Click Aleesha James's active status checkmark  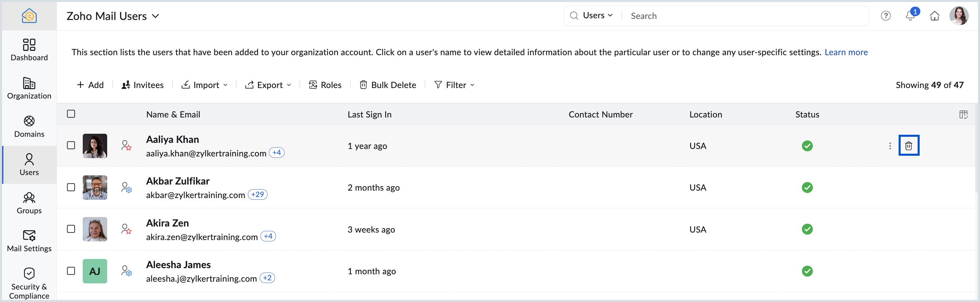[807, 271]
